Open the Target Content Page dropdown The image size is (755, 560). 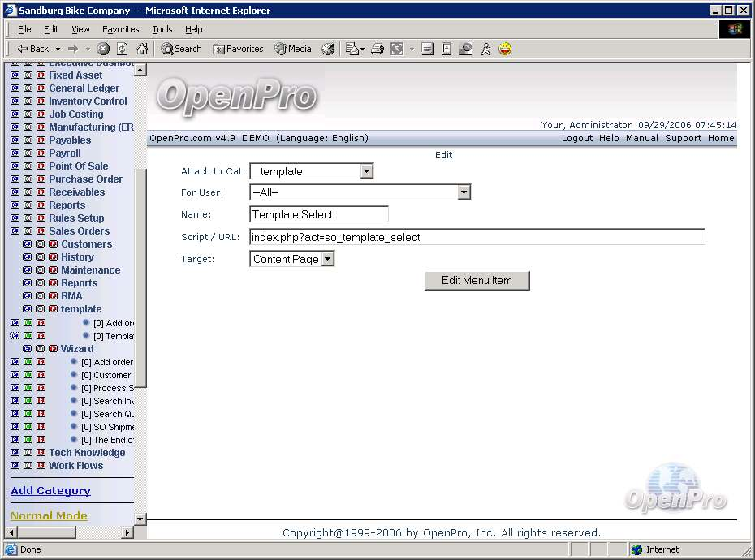[327, 259]
